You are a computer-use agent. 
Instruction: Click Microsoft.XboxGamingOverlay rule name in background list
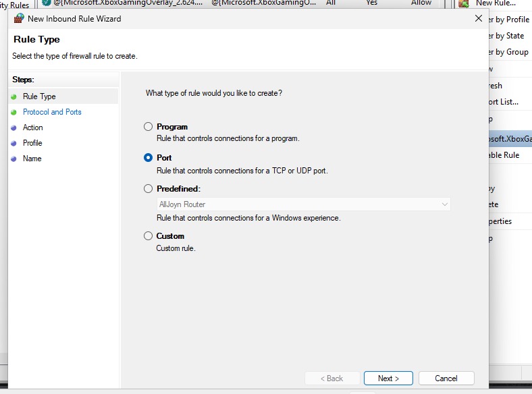(x=128, y=3)
